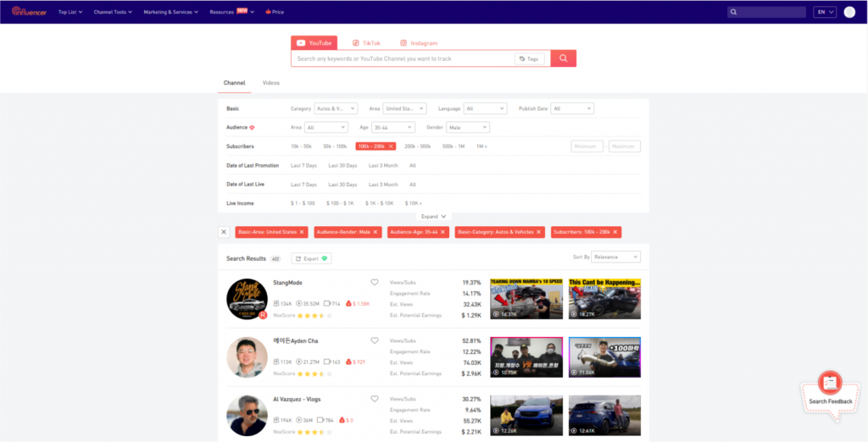Remove the Basic-Area: United States filter chip
Viewport: 868px width, 442px height.
[x=302, y=232]
